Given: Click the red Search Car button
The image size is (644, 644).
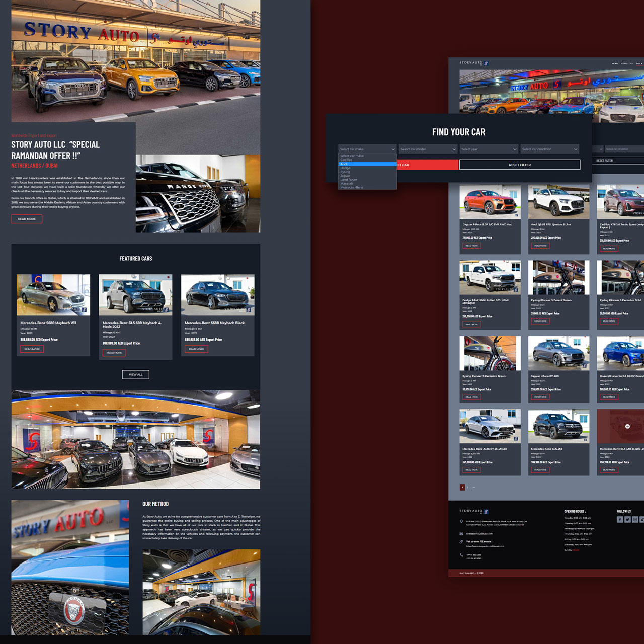Looking at the screenshot, I should [428, 165].
